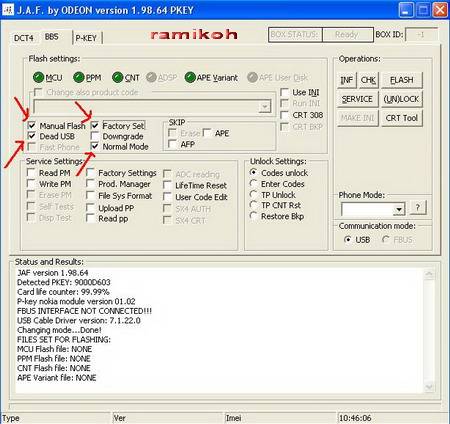The height and width of the screenshot is (424, 450).
Task: Click the status log scroll down arrow
Action: coord(429,387)
